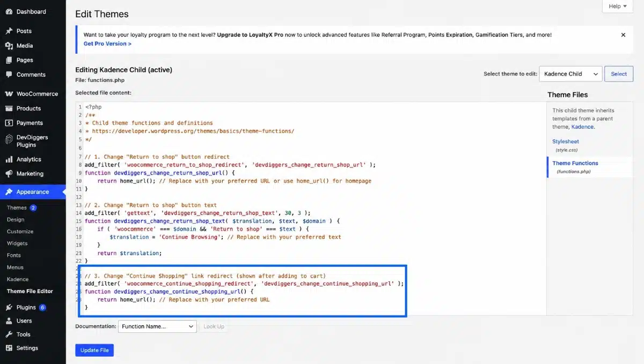Click the Products box icon
Image resolution: width=644 pixels, height=364 pixels.
[9, 108]
